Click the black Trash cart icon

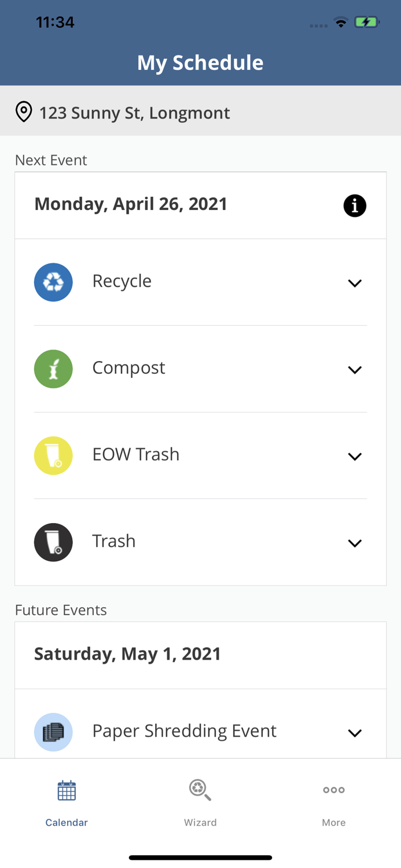point(53,542)
